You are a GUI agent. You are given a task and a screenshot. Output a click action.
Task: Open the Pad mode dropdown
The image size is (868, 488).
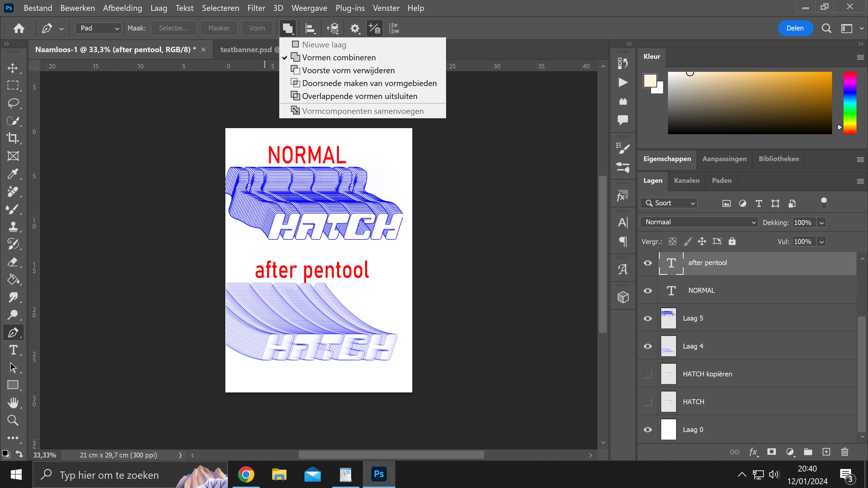pos(98,28)
